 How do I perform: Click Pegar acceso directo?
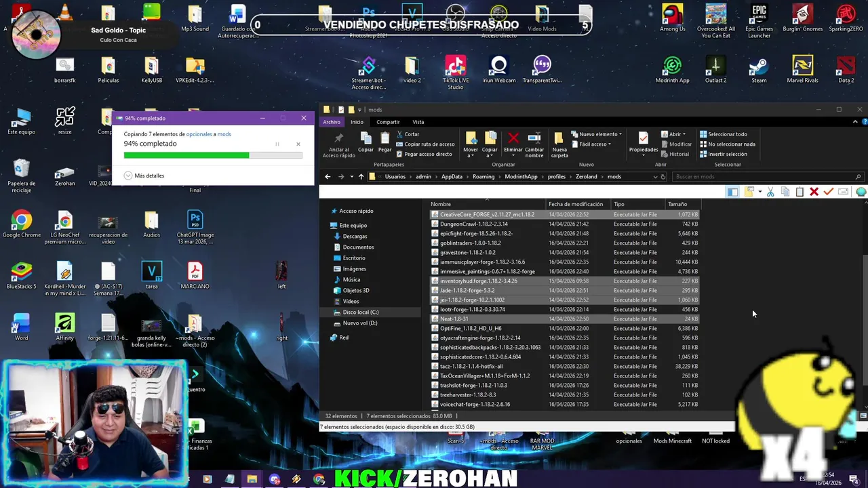pos(425,154)
